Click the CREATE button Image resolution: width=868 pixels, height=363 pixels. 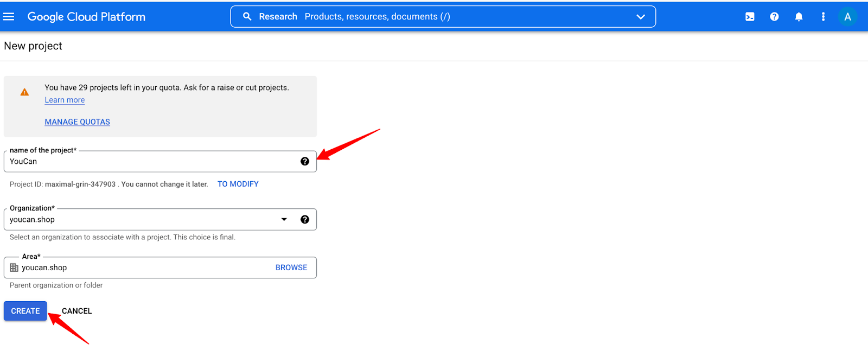(25, 311)
